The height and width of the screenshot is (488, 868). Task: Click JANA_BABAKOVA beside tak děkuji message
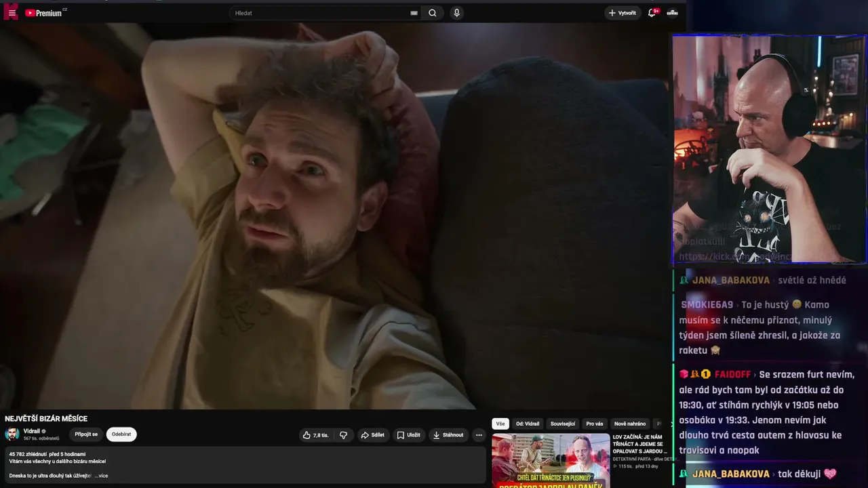730,474
